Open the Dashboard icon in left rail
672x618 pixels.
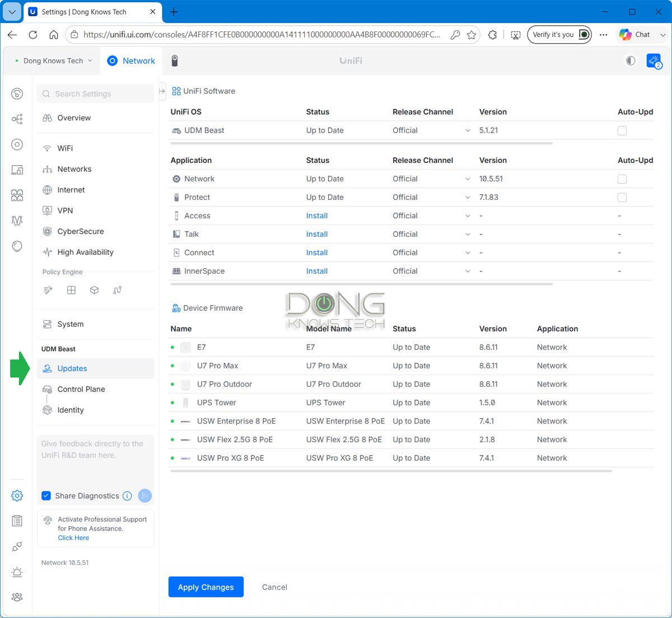17,93
